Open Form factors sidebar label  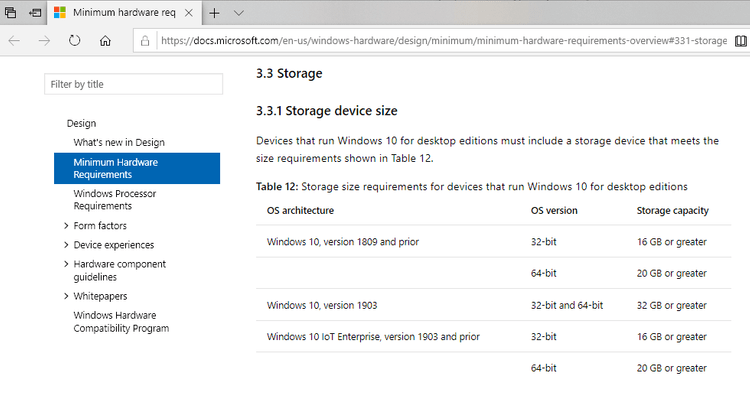tap(100, 226)
